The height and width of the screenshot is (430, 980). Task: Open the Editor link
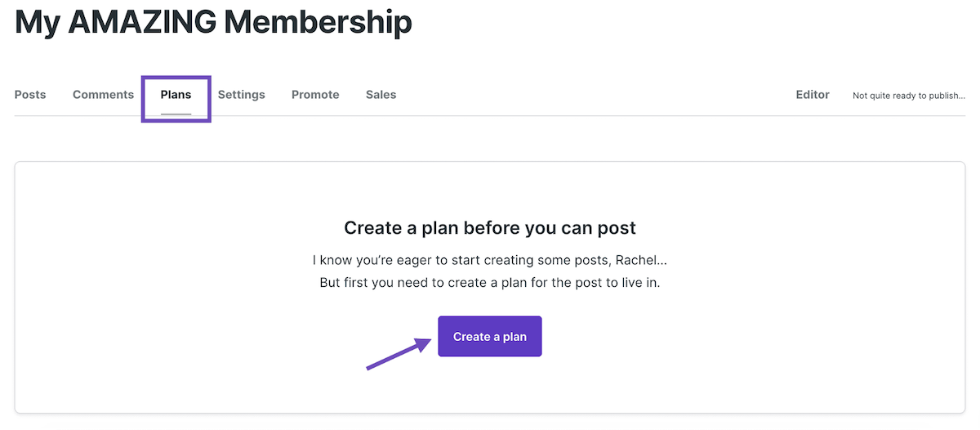tap(813, 95)
